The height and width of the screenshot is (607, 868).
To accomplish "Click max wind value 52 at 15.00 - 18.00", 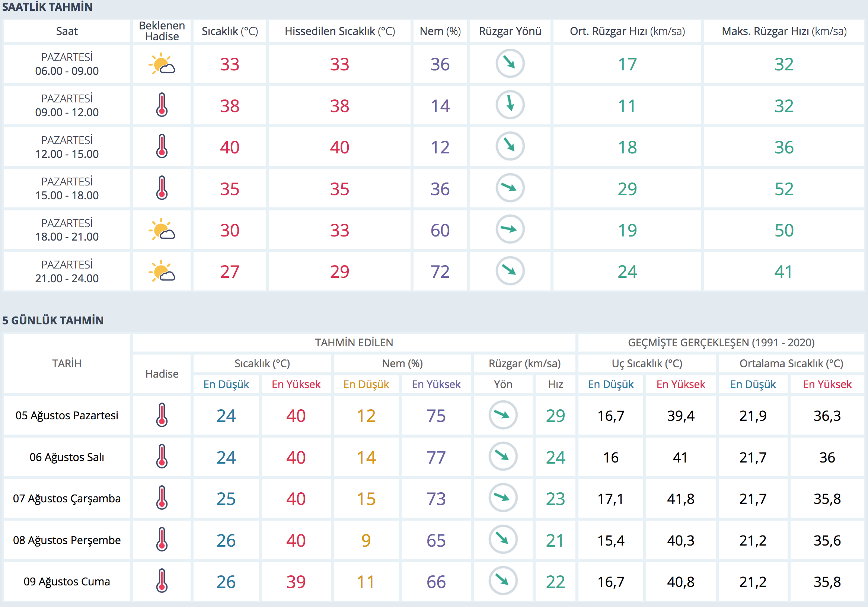I will pos(784,189).
